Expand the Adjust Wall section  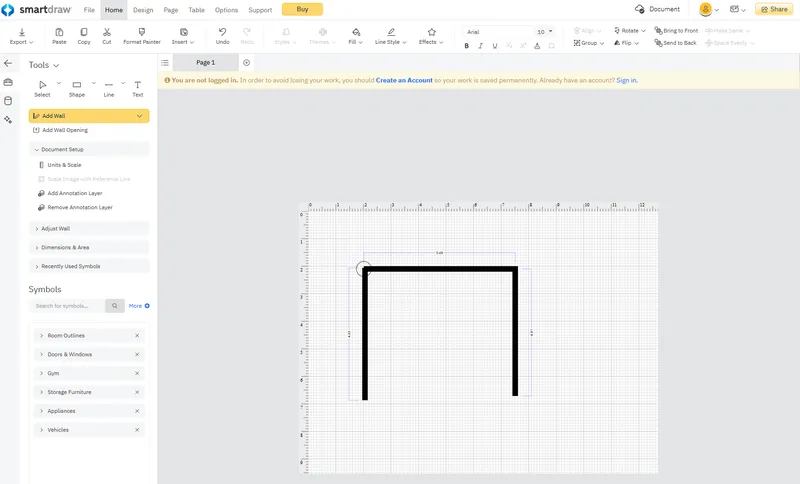(89, 228)
